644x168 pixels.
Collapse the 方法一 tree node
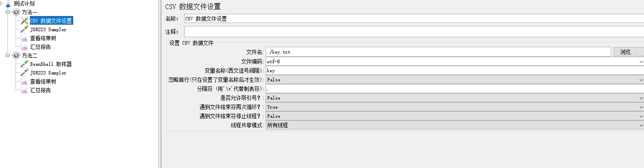7,12
